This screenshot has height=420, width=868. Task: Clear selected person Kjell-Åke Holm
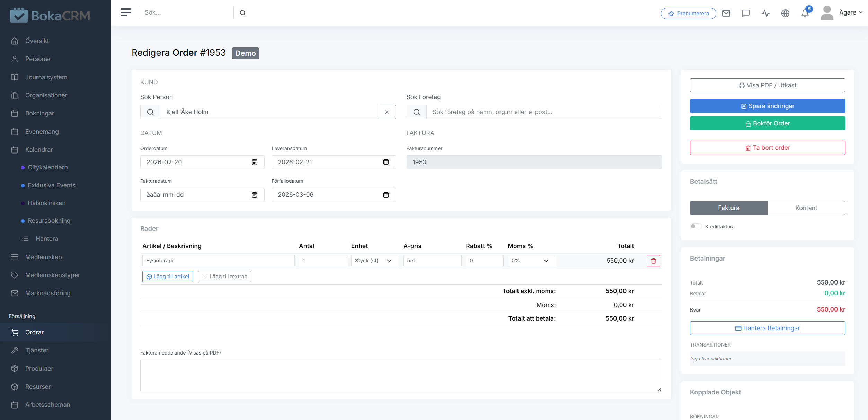pos(387,112)
